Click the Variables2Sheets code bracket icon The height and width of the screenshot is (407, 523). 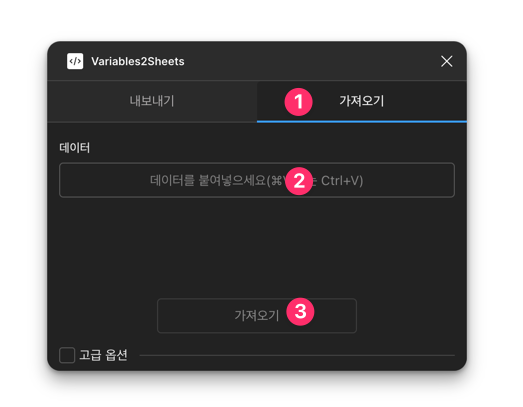click(x=75, y=61)
